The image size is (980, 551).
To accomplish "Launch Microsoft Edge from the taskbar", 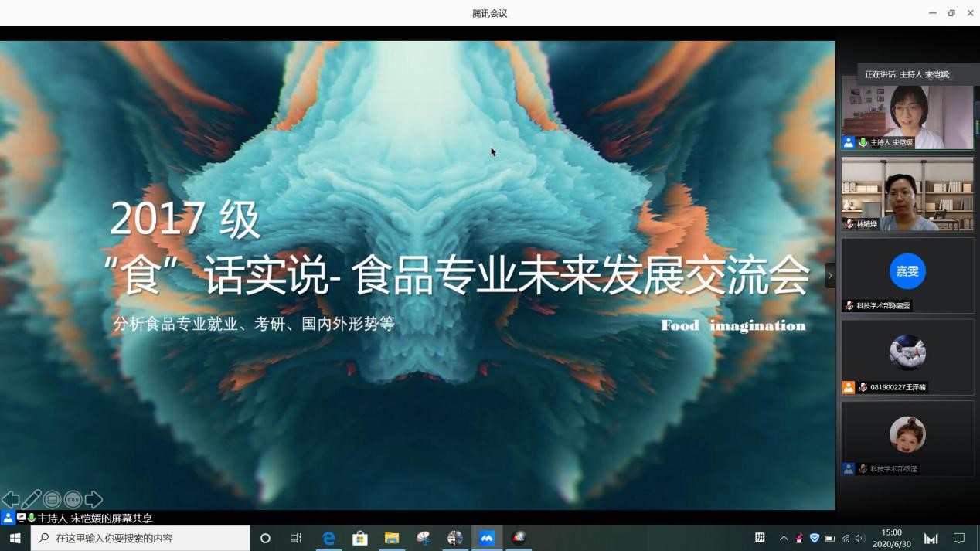I will click(x=328, y=538).
